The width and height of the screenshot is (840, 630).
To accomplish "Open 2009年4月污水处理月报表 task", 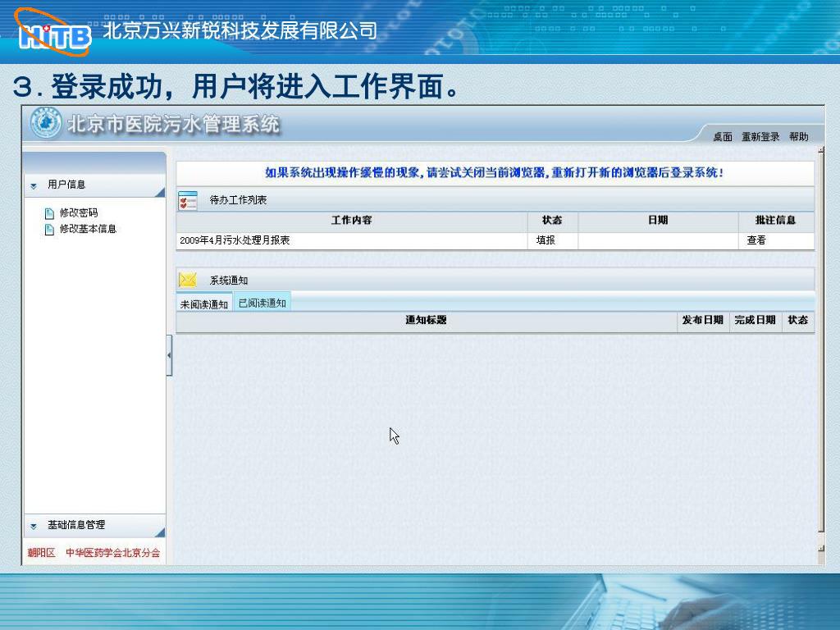I will [235, 240].
